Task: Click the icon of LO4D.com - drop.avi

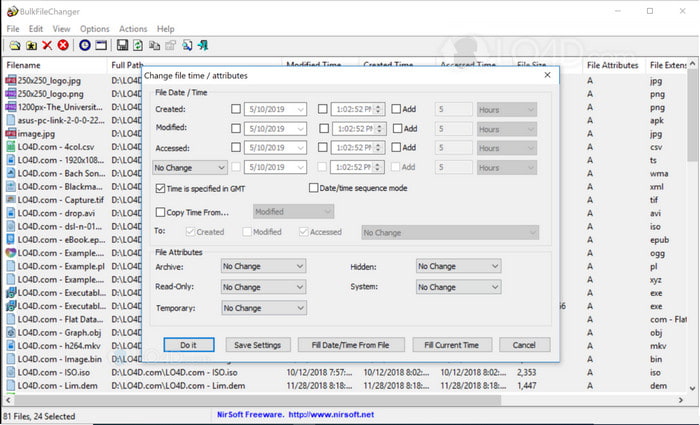Action: pyautogui.click(x=11, y=213)
